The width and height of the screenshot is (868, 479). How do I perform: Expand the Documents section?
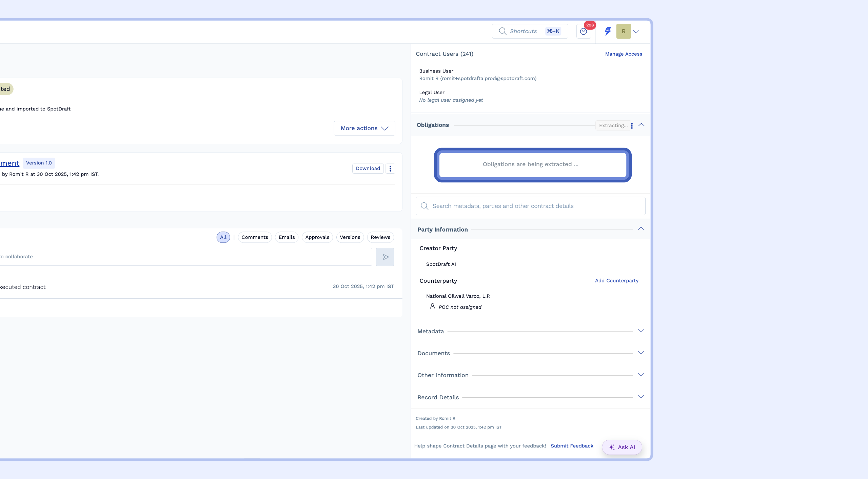(x=640, y=353)
